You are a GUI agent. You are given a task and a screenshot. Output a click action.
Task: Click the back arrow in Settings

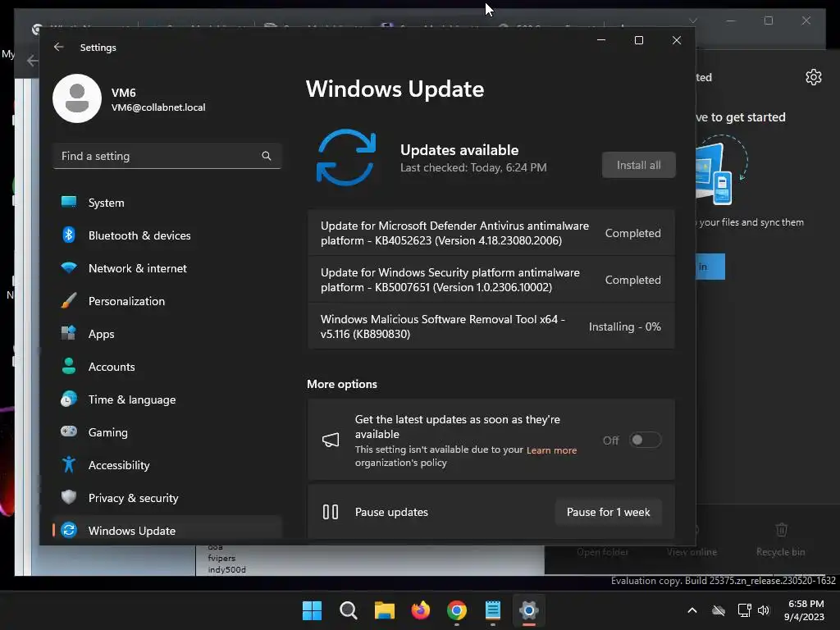click(58, 47)
